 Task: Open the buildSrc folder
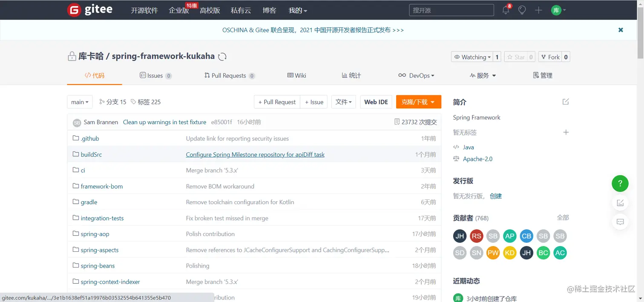[91, 154]
